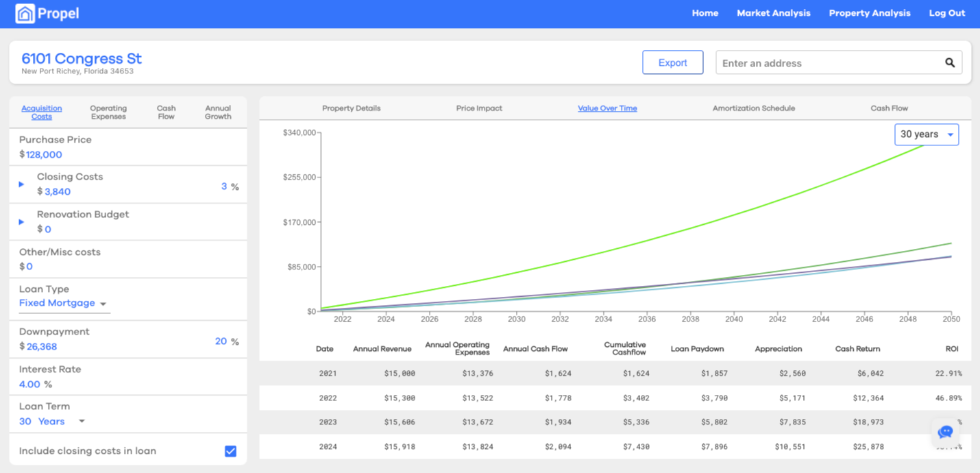Click the Appreciation column header
The width and height of the screenshot is (980, 473).
point(779,349)
